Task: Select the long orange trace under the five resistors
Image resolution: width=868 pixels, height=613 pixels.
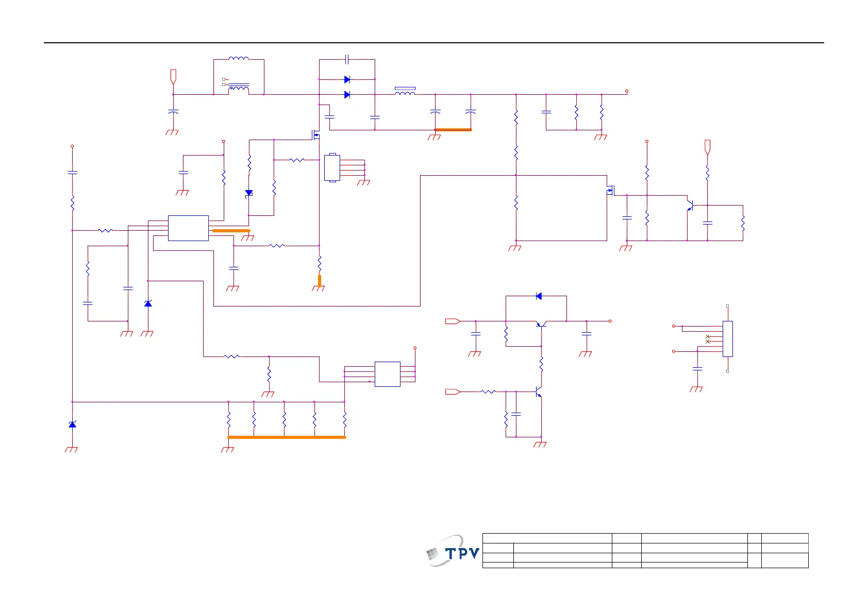Action: (x=287, y=437)
